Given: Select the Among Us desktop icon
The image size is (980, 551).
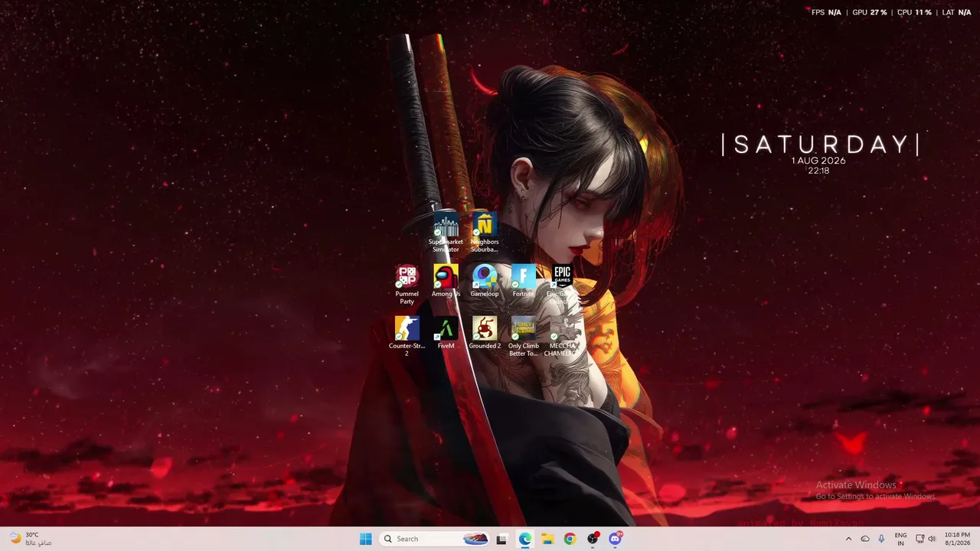Looking at the screenshot, I should [x=446, y=281].
